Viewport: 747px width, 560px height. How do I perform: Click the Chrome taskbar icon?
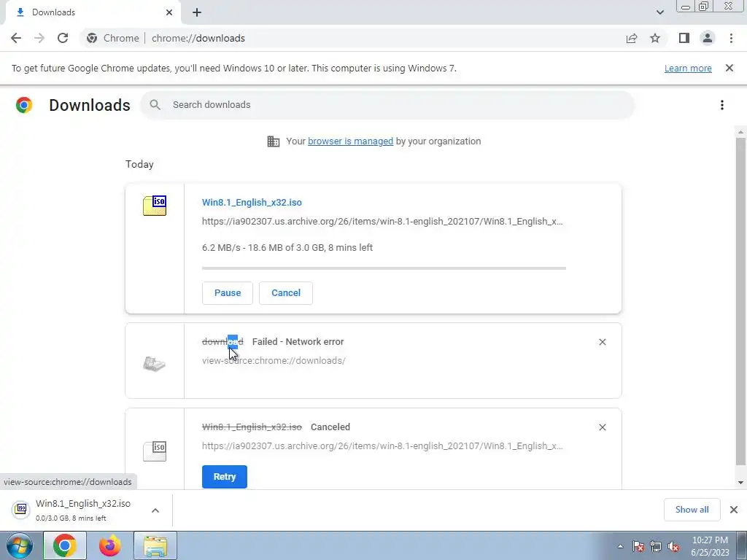[65, 545]
